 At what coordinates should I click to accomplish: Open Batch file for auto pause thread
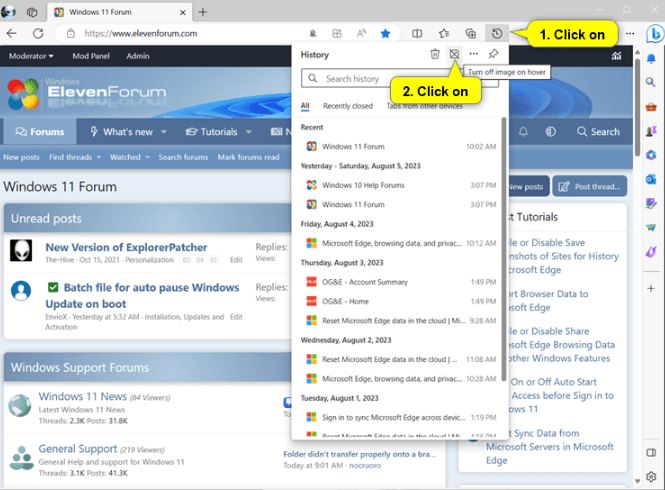[142, 295]
